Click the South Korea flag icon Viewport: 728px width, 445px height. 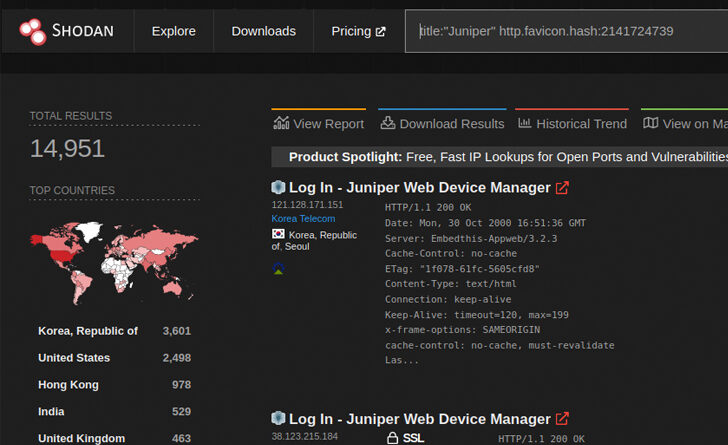[278, 234]
